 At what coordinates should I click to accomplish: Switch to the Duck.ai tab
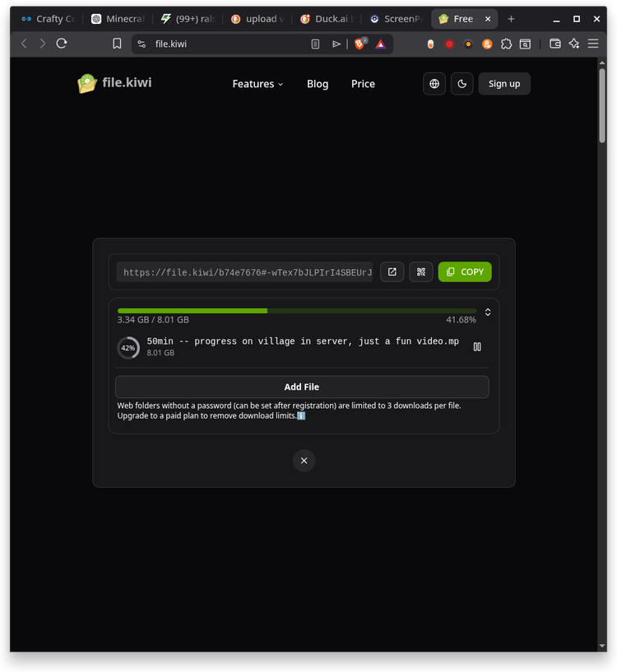coord(327,19)
